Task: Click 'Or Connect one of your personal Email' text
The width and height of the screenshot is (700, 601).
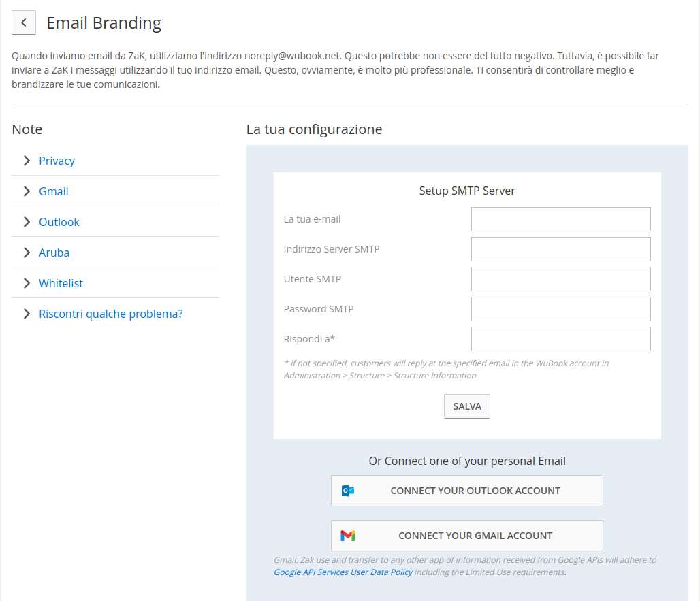Action: (467, 461)
